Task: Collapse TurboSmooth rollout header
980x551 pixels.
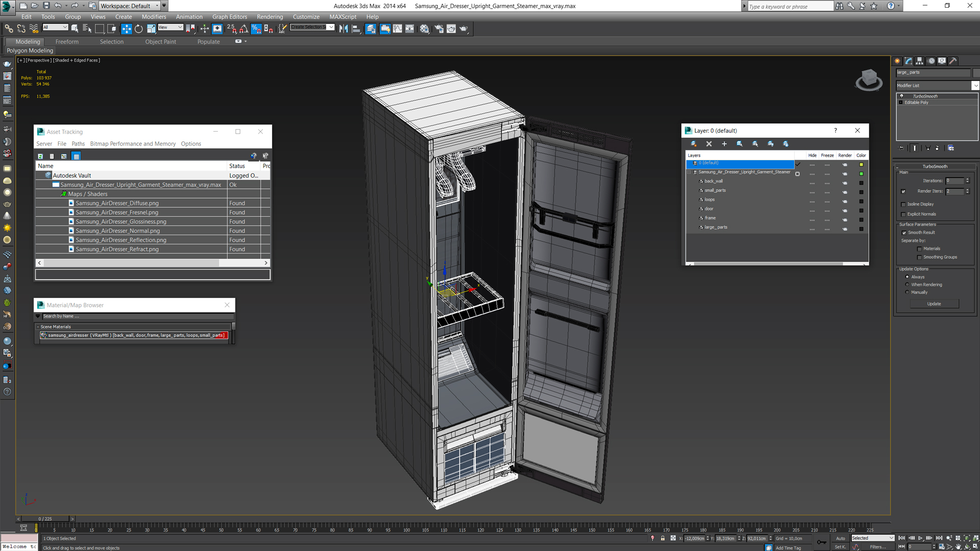Action: [935, 167]
